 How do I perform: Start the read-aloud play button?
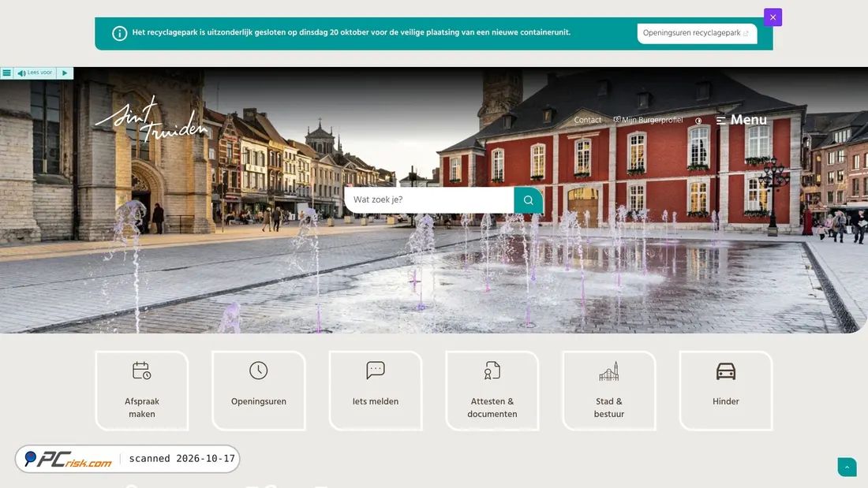coord(65,73)
